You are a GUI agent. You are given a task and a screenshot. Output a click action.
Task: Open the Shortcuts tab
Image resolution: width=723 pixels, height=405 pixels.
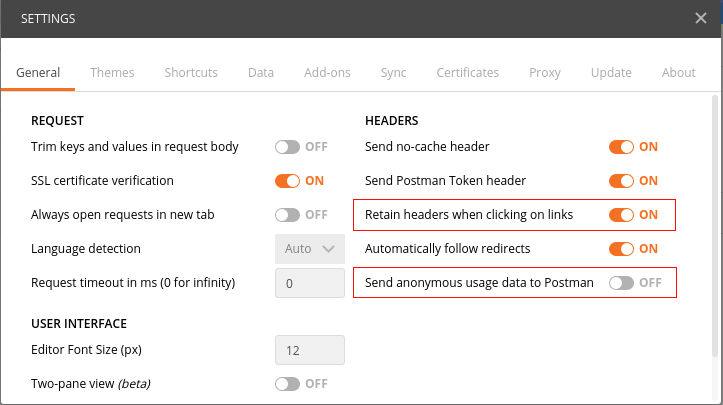191,73
